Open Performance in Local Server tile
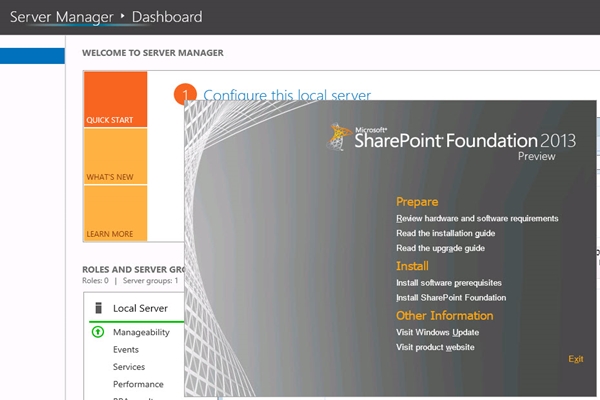Viewport: 600px width, 400px height. coord(138,384)
